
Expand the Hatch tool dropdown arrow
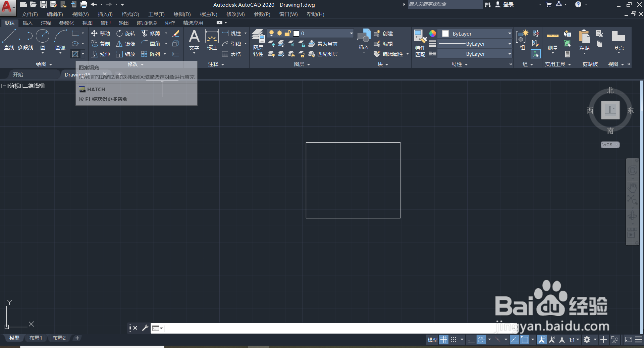(x=83, y=54)
